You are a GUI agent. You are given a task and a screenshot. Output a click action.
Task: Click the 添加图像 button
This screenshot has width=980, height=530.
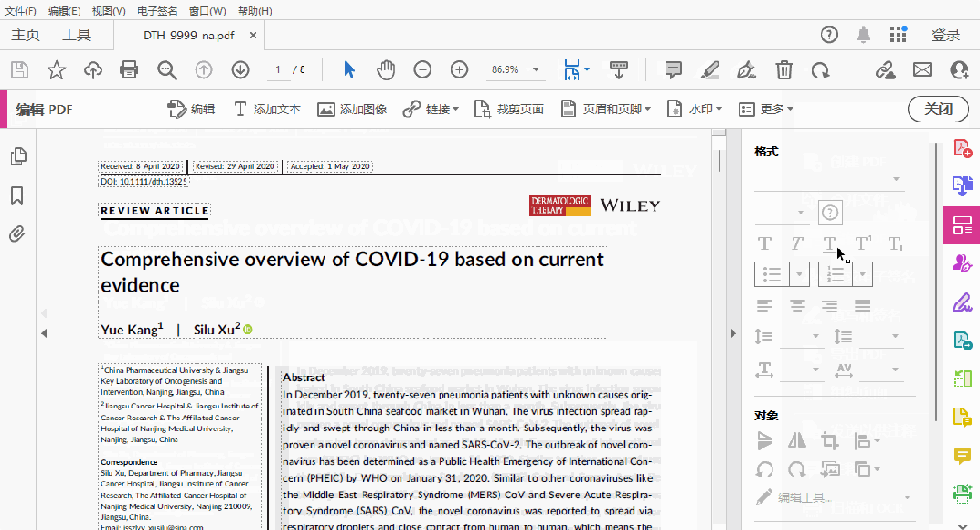click(x=352, y=110)
